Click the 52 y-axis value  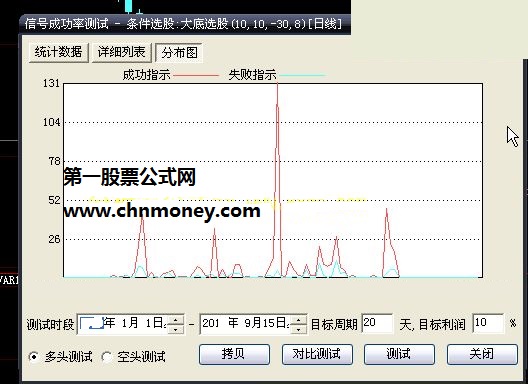pyautogui.click(x=55, y=200)
